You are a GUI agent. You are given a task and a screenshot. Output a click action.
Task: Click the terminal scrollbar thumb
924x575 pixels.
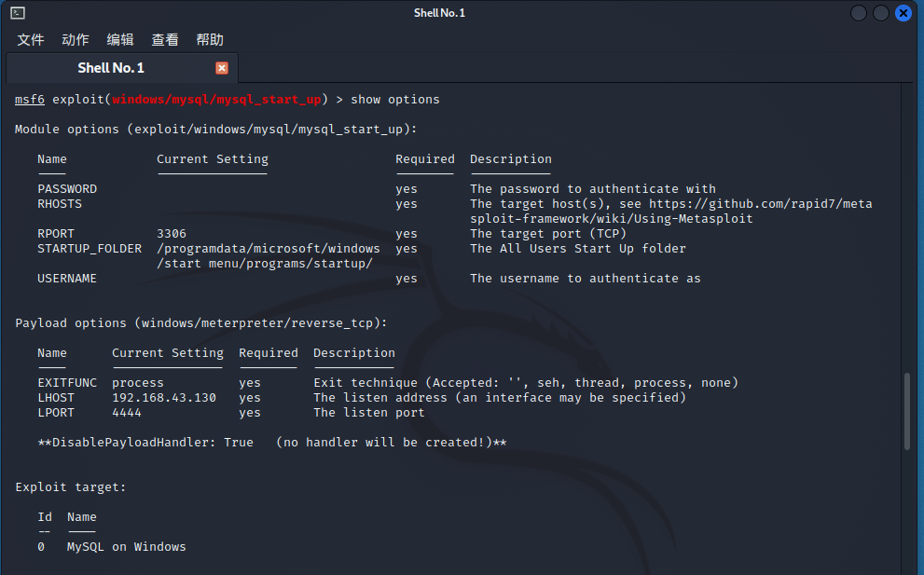point(907,411)
